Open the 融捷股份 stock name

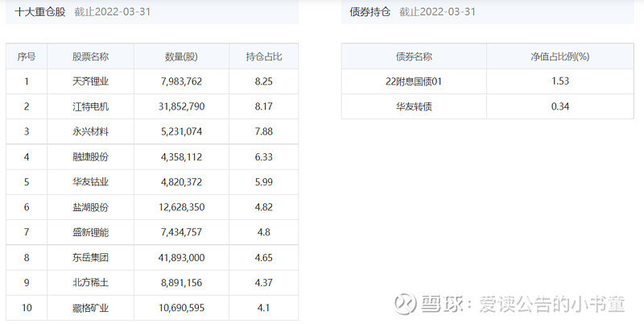90,156
